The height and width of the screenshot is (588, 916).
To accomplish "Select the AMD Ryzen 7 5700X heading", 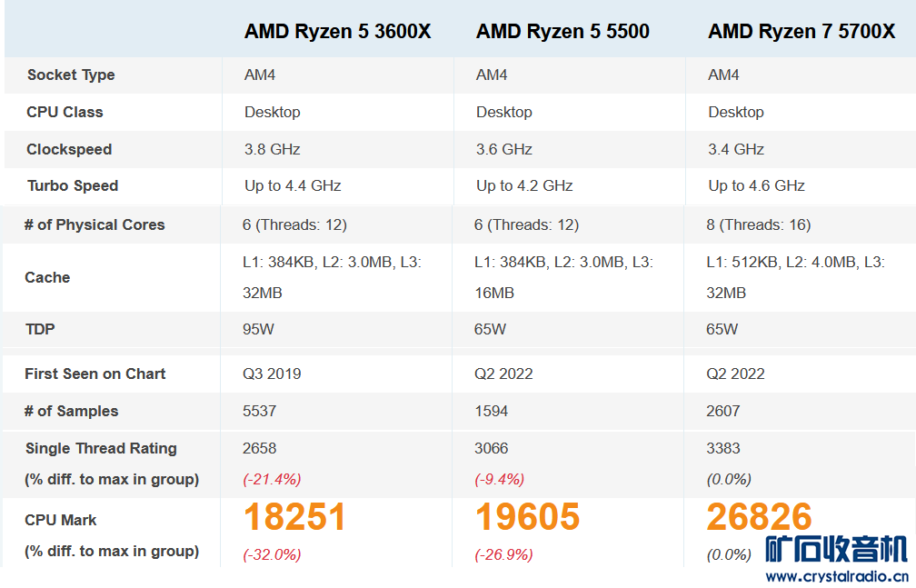I will pyautogui.click(x=801, y=32).
